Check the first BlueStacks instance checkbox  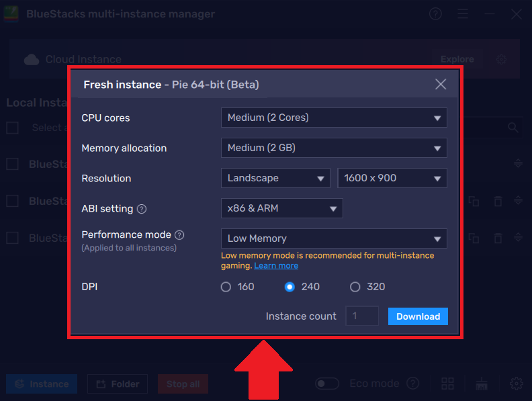click(13, 164)
